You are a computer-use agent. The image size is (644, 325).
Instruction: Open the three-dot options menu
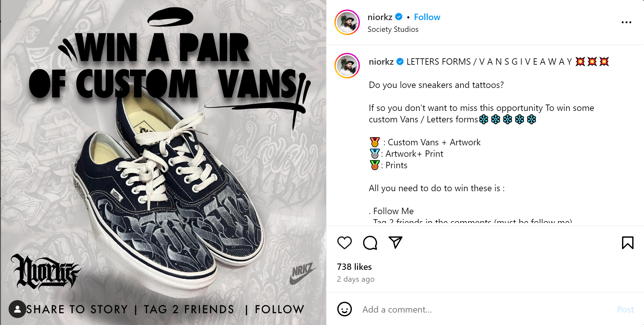[x=626, y=22]
